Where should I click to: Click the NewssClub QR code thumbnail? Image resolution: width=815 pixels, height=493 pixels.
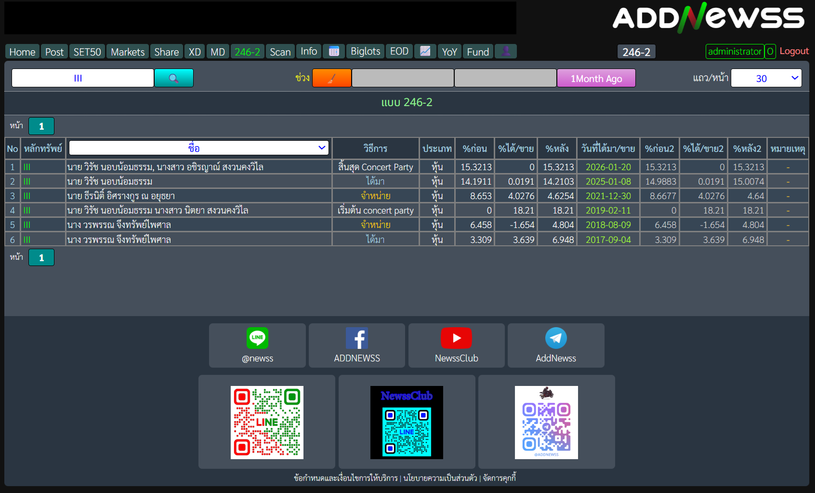(406, 422)
